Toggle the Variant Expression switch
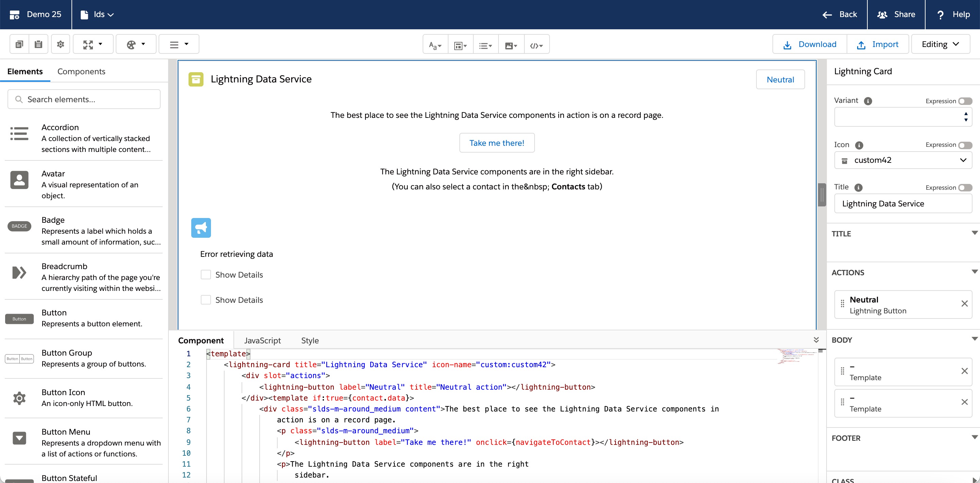 [x=965, y=101]
